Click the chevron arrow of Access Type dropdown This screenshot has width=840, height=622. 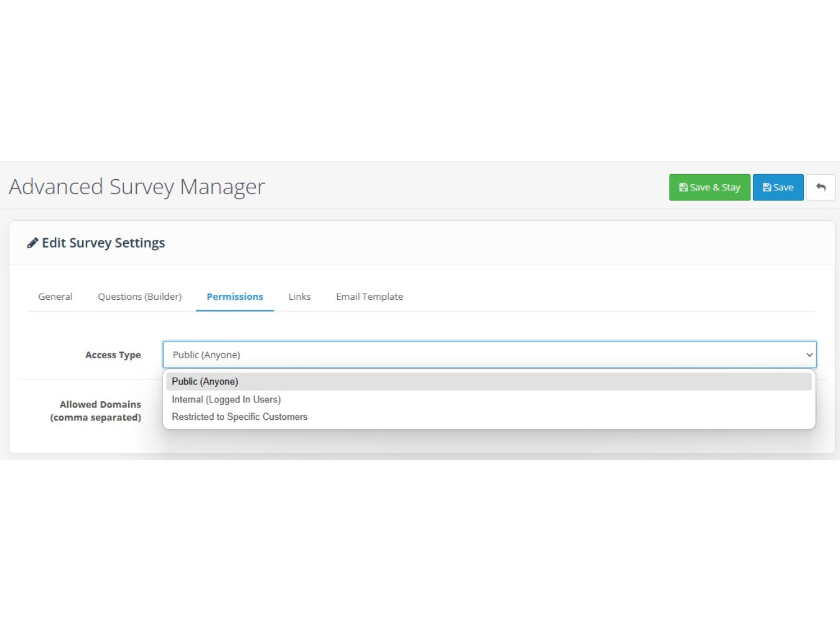coord(810,355)
